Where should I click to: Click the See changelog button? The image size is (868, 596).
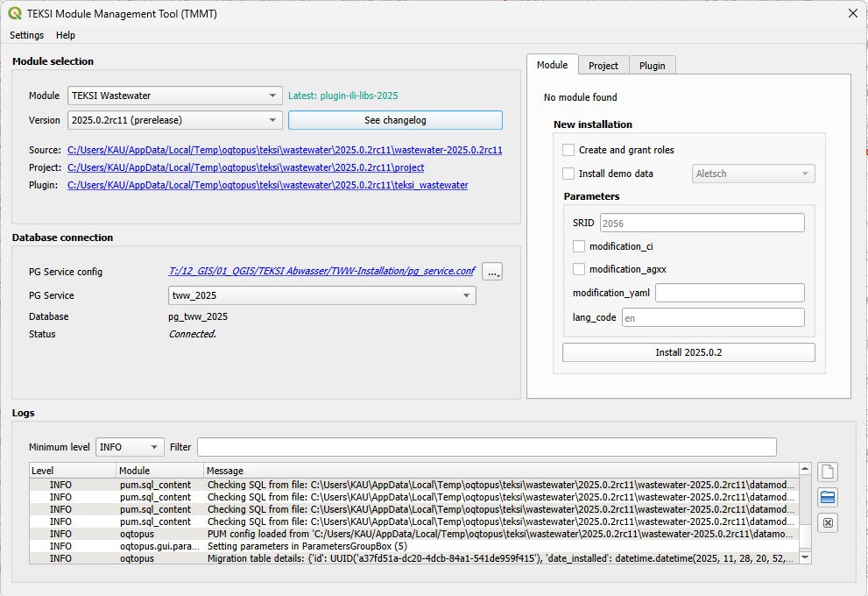(395, 120)
